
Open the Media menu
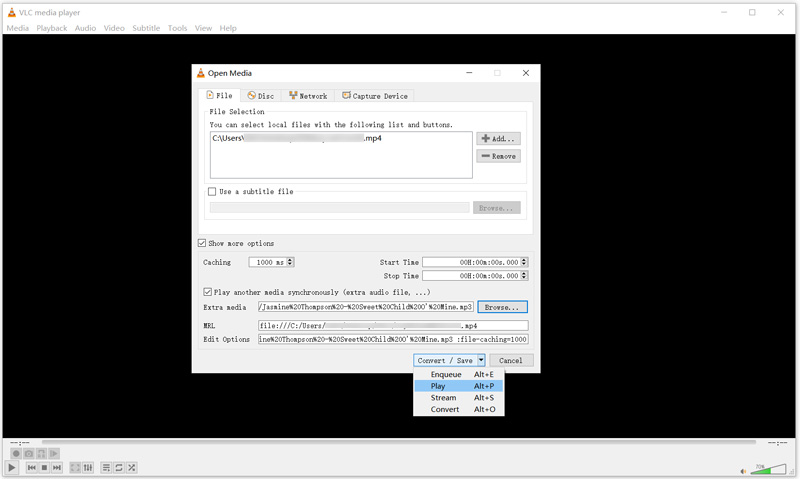click(17, 28)
